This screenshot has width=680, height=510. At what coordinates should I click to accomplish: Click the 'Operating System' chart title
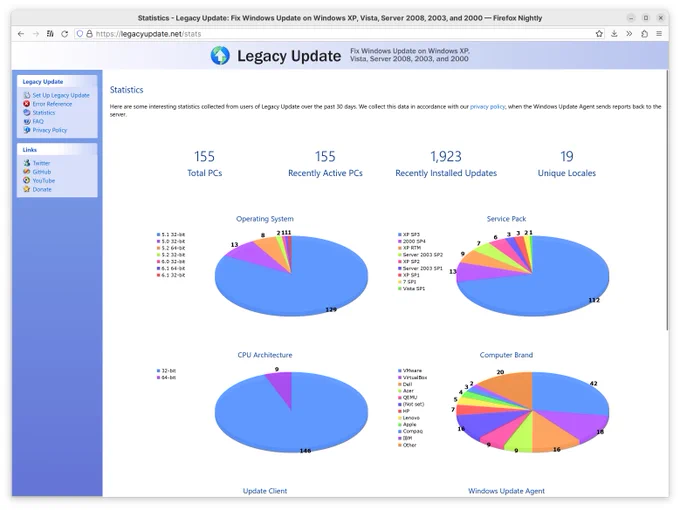[x=265, y=219]
